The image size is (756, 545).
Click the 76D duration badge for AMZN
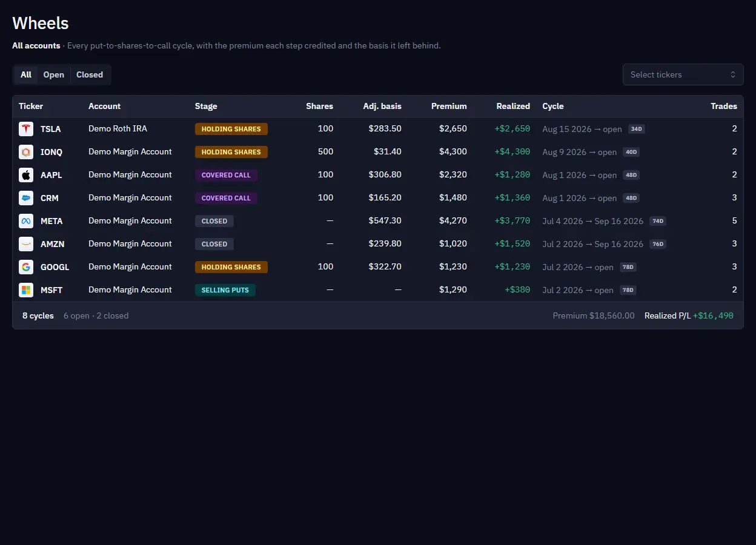(658, 244)
